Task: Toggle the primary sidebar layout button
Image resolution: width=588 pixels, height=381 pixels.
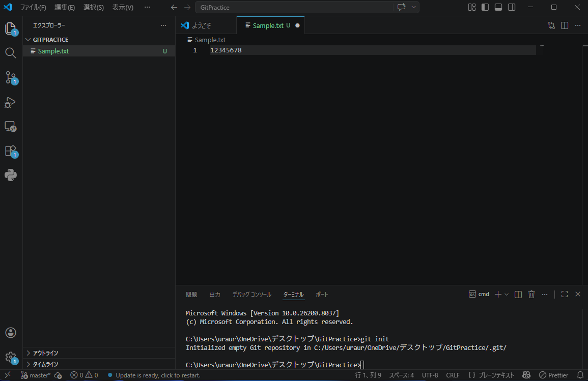Action: point(485,7)
